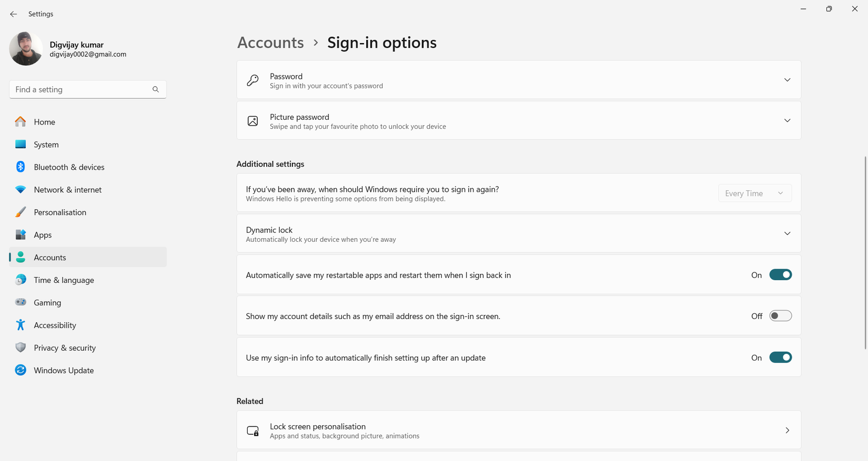Click the Accounts breadcrumb link

pos(270,43)
